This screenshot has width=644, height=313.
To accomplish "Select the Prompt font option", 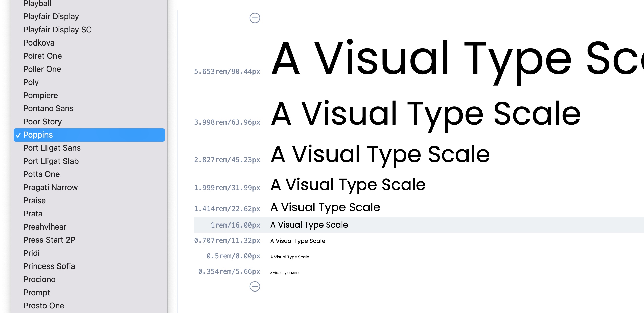I will tap(37, 293).
